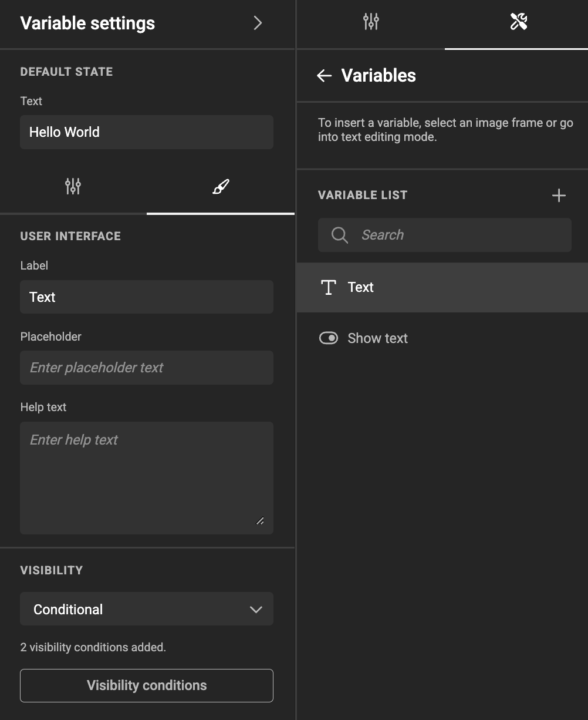The image size is (588, 720).
Task: Open the tools tab with wrench icon
Action: point(518,22)
